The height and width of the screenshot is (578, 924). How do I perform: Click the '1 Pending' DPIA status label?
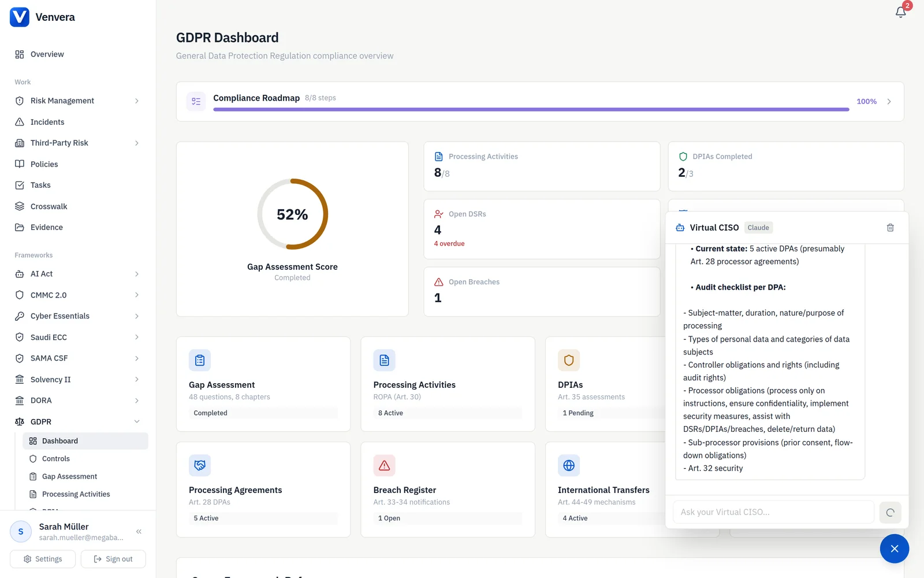coord(578,413)
